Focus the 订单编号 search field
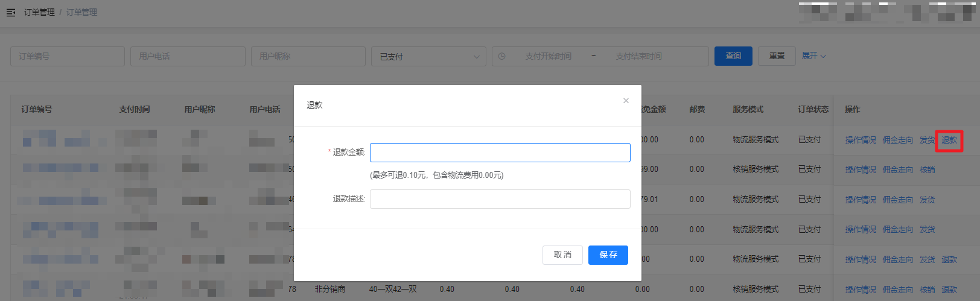 click(68, 56)
